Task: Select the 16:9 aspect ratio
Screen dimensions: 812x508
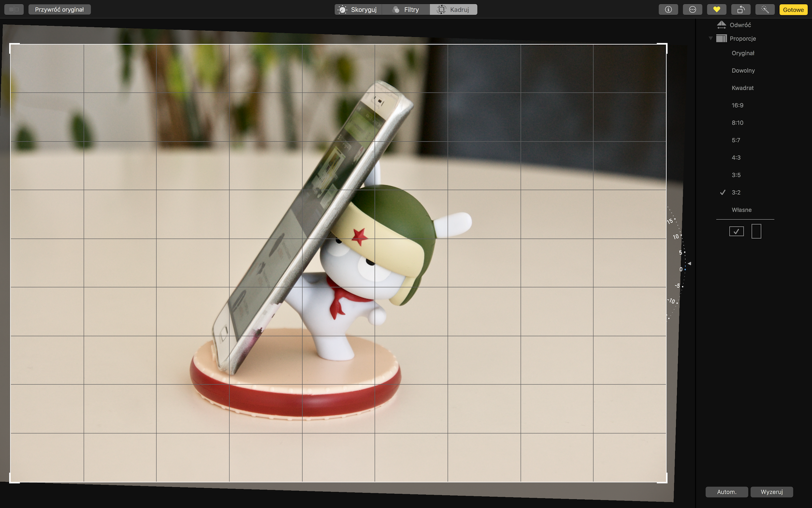Action: pyautogui.click(x=738, y=105)
